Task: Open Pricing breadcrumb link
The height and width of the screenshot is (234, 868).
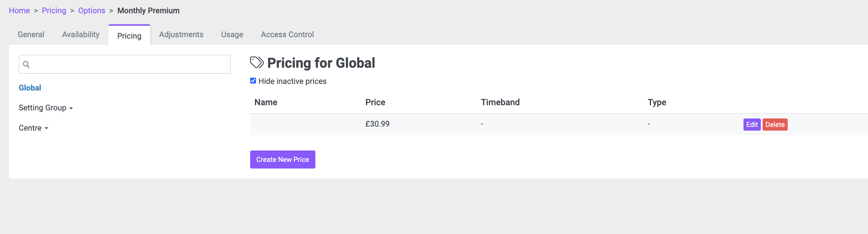Action: point(54,11)
